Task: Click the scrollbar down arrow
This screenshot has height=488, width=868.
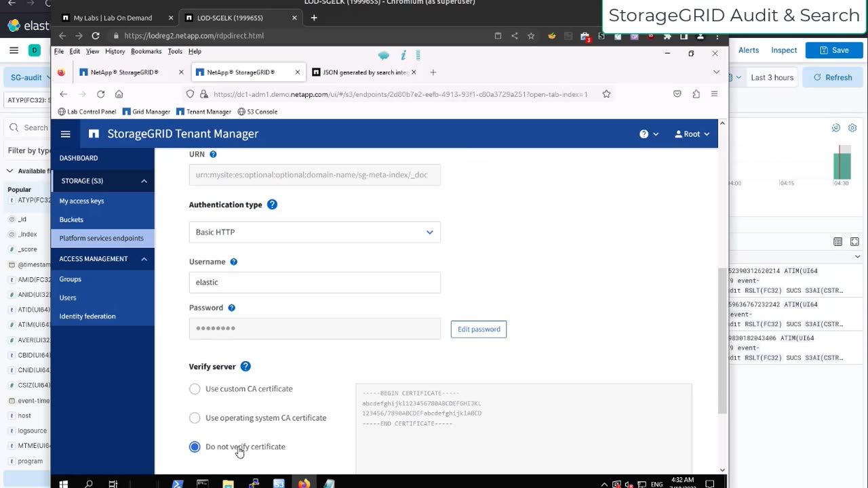Action: pyautogui.click(x=722, y=470)
